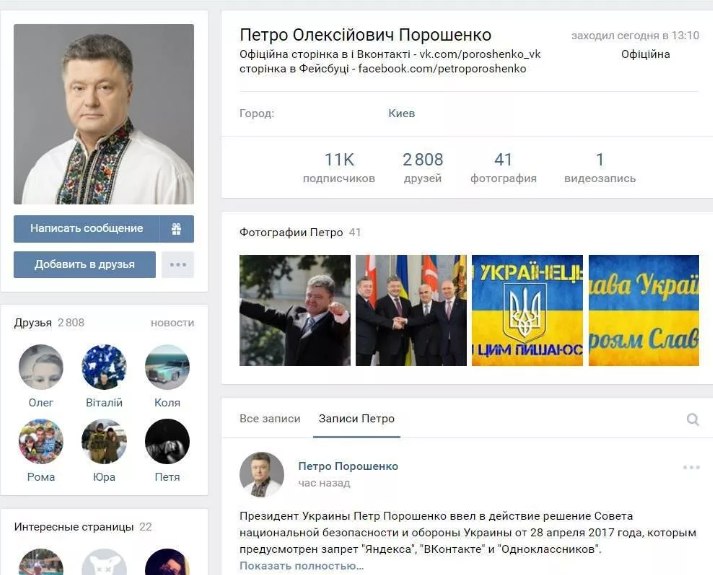Open friend Рома's avatar
This screenshot has width=713, height=575.
(x=41, y=441)
